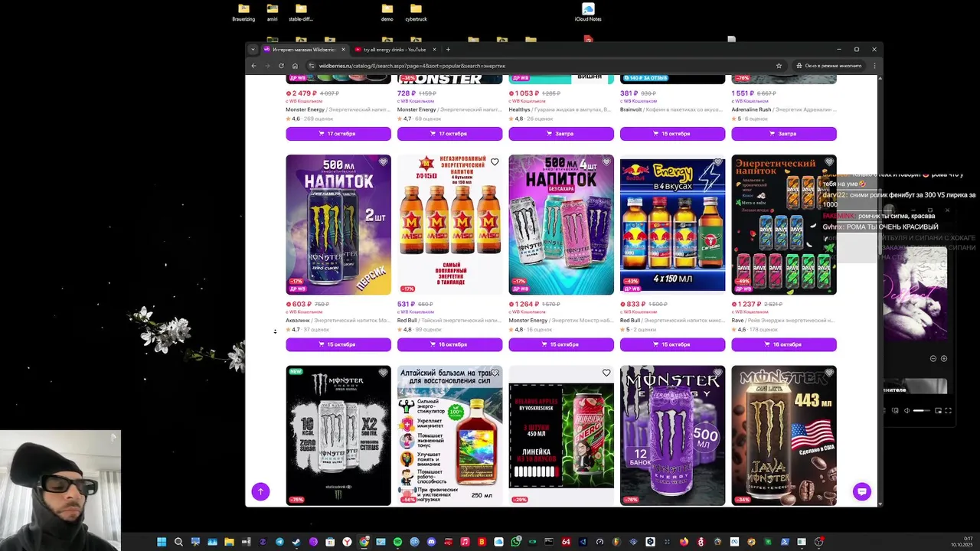Open new browser tab with plus
This screenshot has width=980, height=551.
(x=448, y=50)
